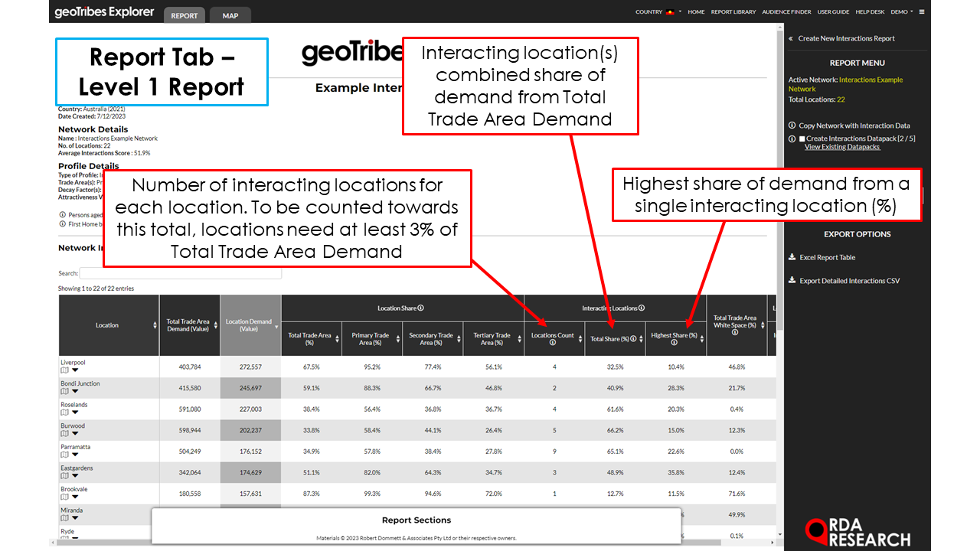Screen dimensions: 980x551
Task: Expand the dropdown arrow under Bondi Junction
Action: 75,392
